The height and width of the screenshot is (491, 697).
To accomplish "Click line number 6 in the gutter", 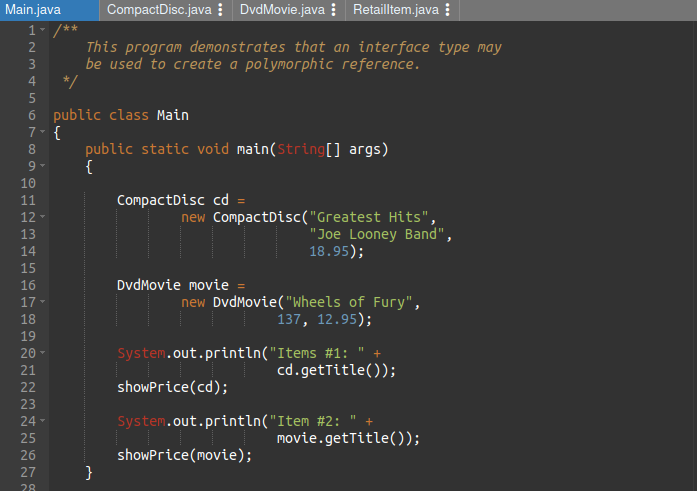I will coord(31,115).
